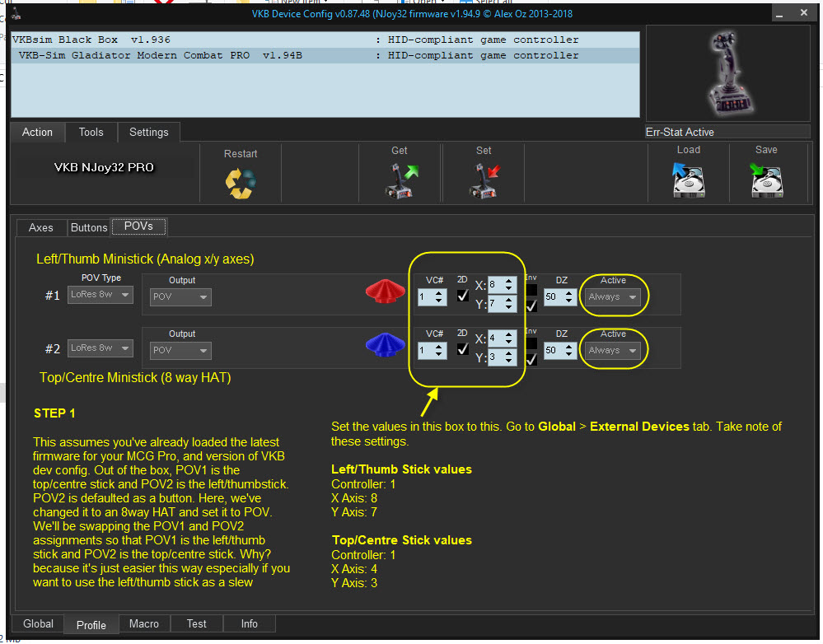
Task: Toggle the 2D checkbox for POV #2
Action: coord(463,350)
